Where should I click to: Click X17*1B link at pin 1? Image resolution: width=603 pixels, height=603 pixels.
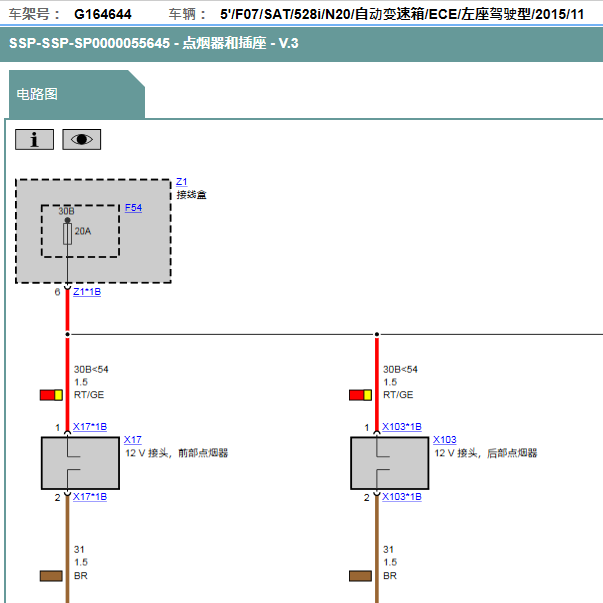tap(90, 427)
